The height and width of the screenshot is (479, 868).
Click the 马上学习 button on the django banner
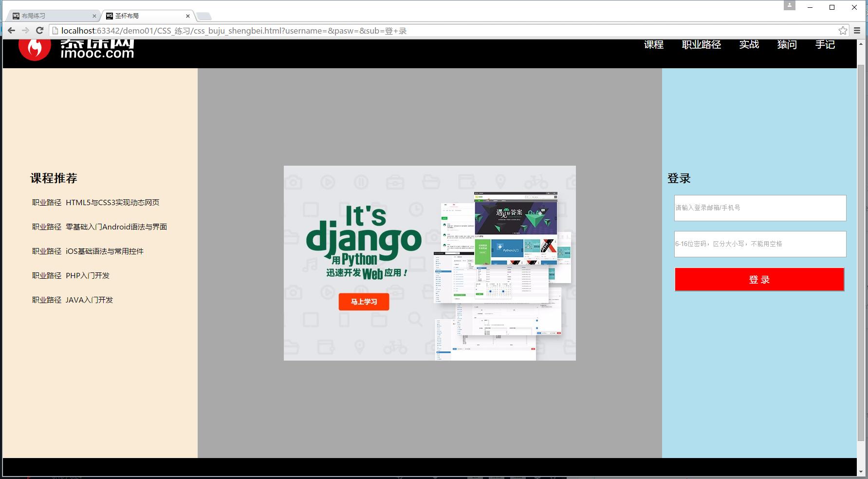click(364, 302)
